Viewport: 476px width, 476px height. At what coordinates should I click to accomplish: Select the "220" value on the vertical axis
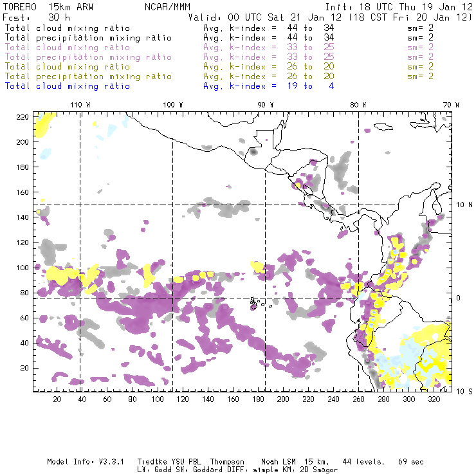coord(23,117)
